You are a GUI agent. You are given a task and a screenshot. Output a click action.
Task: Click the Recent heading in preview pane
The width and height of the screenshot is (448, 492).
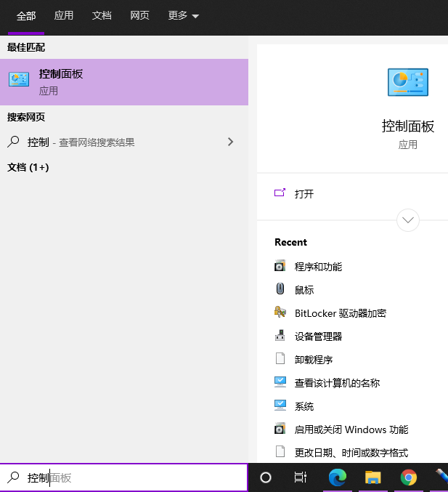pos(290,242)
